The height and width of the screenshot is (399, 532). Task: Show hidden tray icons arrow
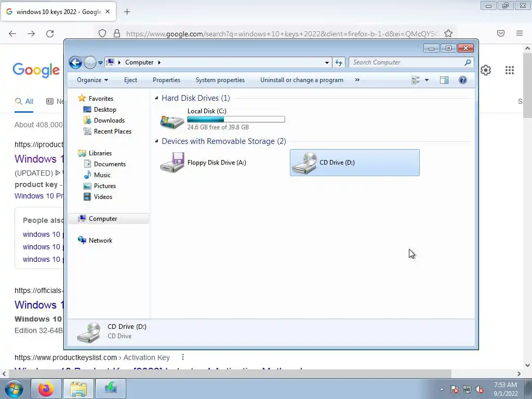pos(442,389)
